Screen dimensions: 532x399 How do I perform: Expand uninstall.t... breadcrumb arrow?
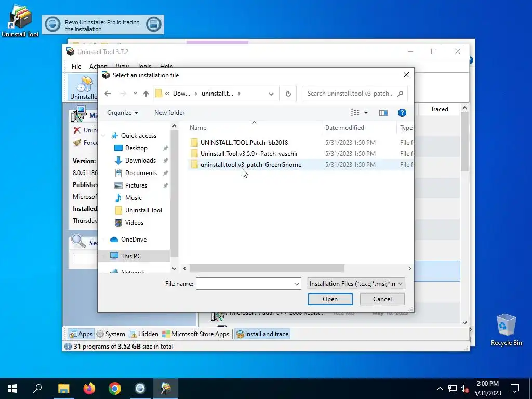tap(239, 94)
